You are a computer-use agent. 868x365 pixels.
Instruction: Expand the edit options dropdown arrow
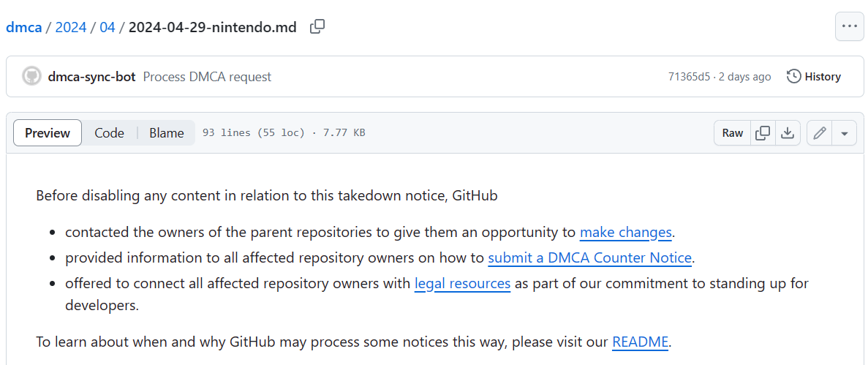pos(845,133)
